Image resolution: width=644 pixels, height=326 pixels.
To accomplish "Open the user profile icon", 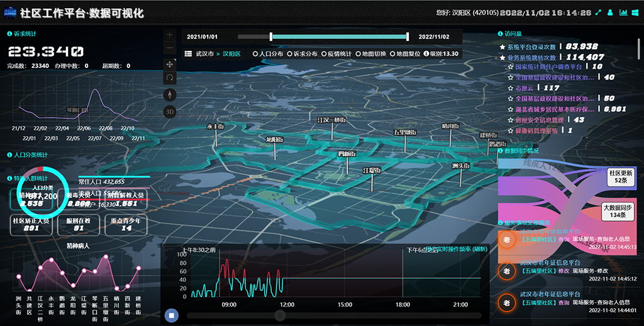I will pyautogui.click(x=609, y=13).
